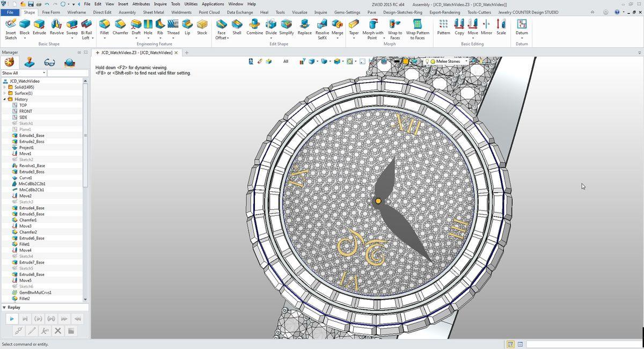Image resolution: width=644 pixels, height=349 pixels.
Task: Select the Chamfer tool
Action: (120, 28)
